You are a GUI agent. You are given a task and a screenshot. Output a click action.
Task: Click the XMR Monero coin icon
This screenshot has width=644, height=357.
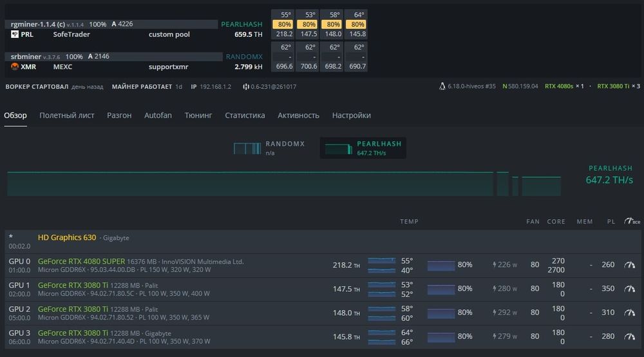point(15,66)
